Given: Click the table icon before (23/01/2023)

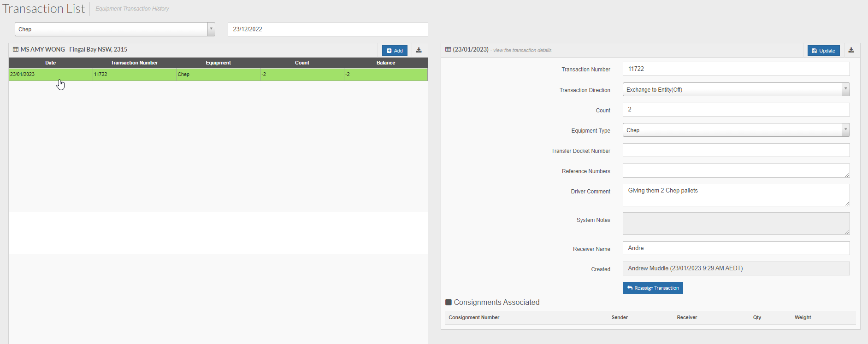Looking at the screenshot, I should pos(448,49).
